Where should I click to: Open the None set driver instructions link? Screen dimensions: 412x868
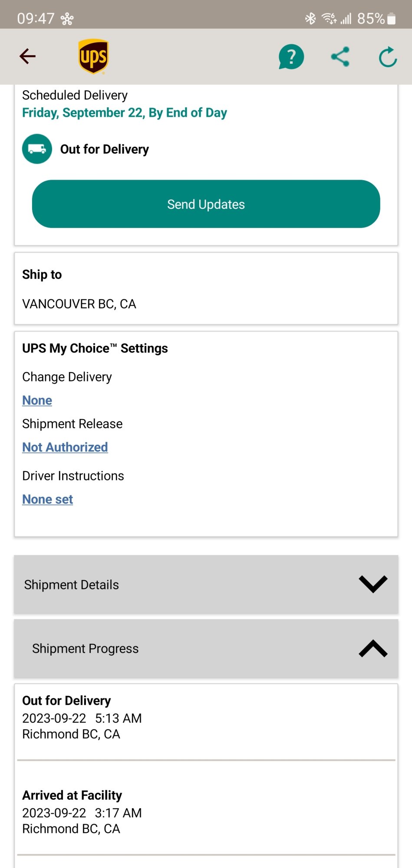click(x=48, y=499)
